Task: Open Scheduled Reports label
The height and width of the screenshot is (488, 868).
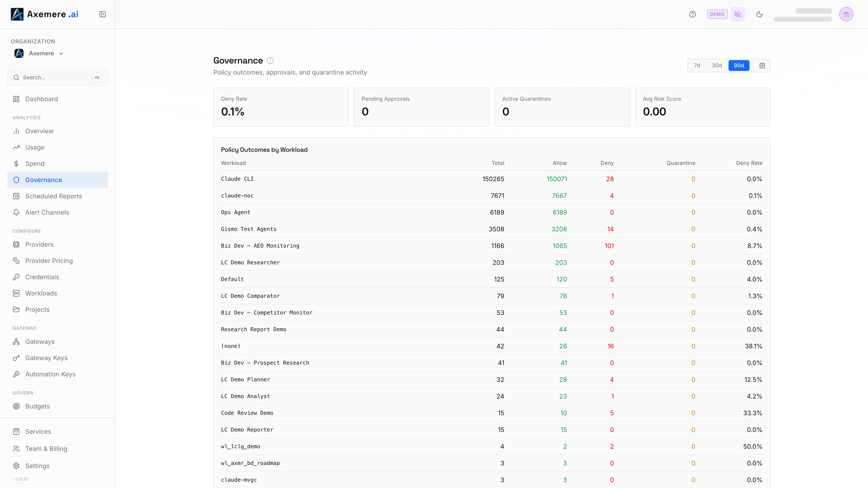Action: [x=54, y=196]
